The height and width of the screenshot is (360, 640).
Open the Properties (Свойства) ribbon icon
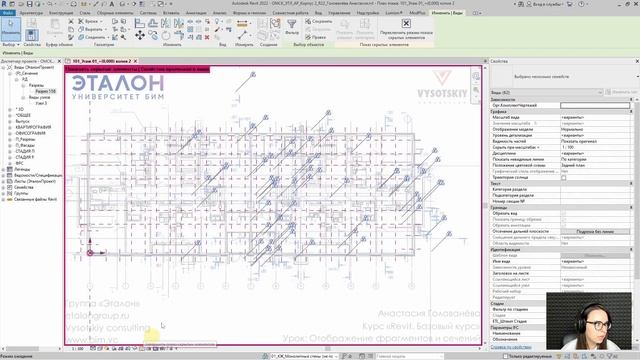[32, 35]
